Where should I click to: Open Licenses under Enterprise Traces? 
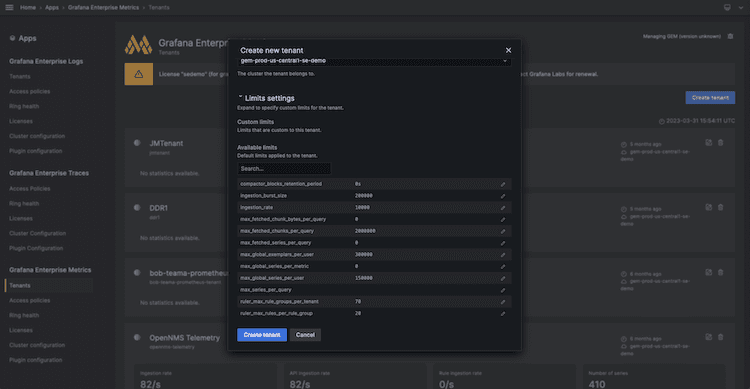[x=21, y=218]
